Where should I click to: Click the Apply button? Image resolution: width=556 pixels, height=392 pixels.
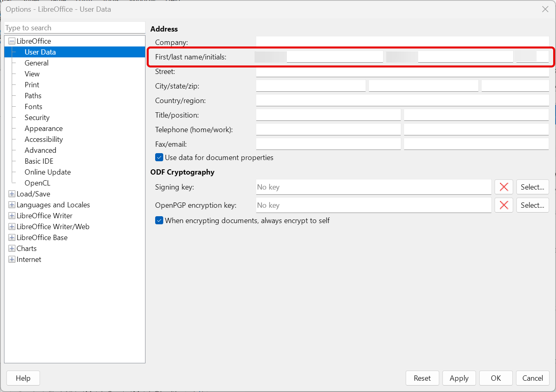click(x=459, y=378)
